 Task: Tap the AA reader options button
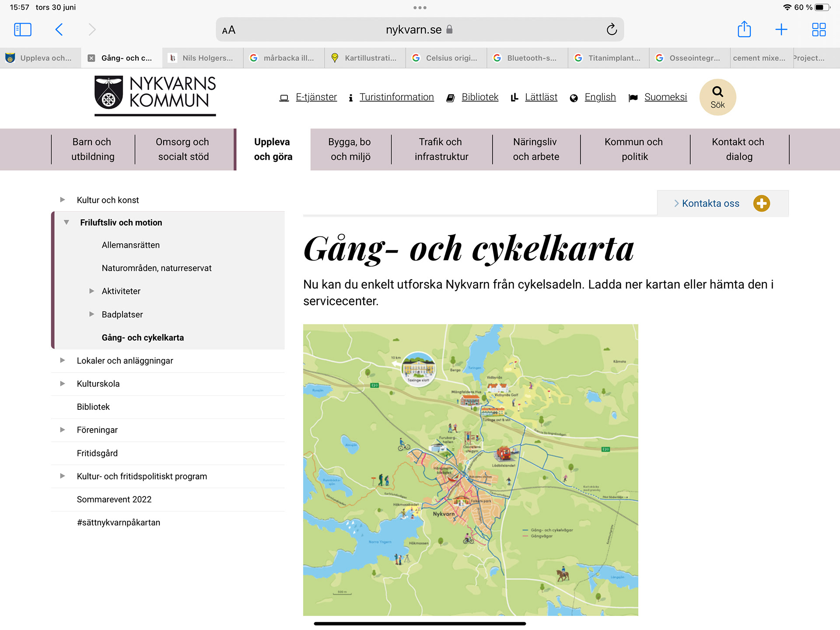pos(229,30)
